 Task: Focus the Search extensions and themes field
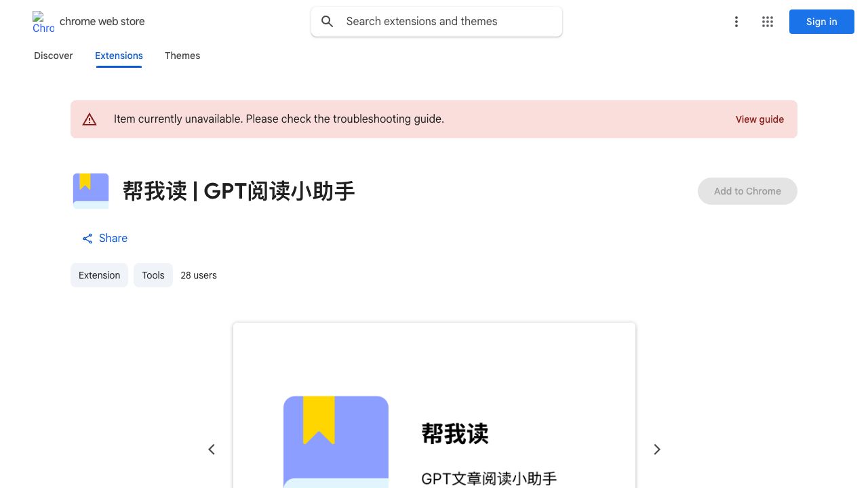[x=437, y=22]
